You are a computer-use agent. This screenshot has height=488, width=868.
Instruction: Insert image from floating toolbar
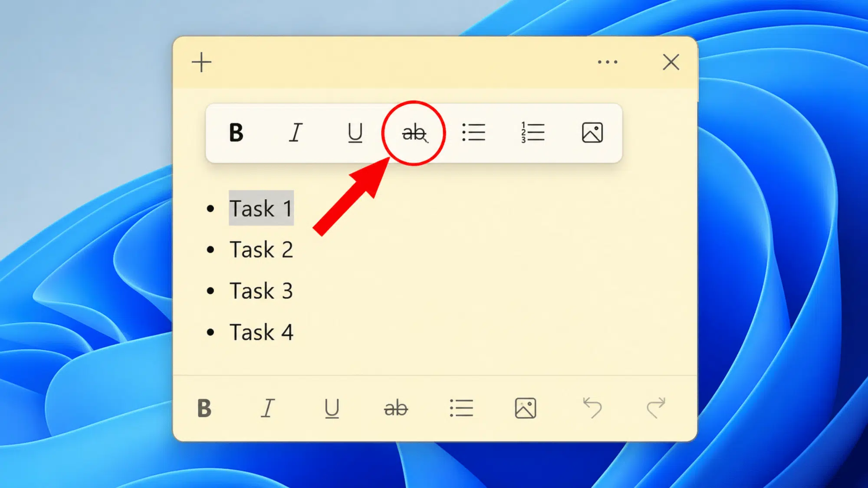pyautogui.click(x=592, y=133)
